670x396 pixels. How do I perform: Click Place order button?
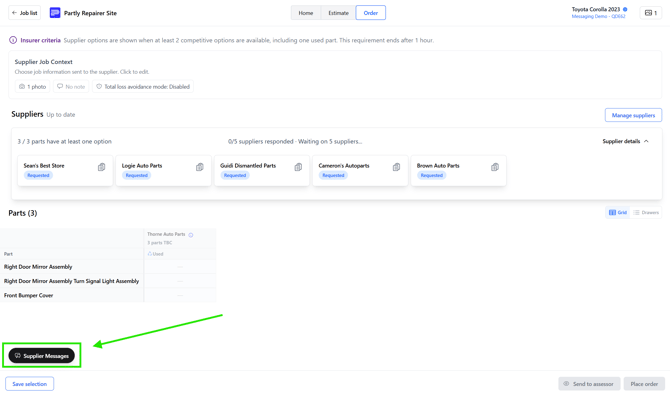pos(644,384)
